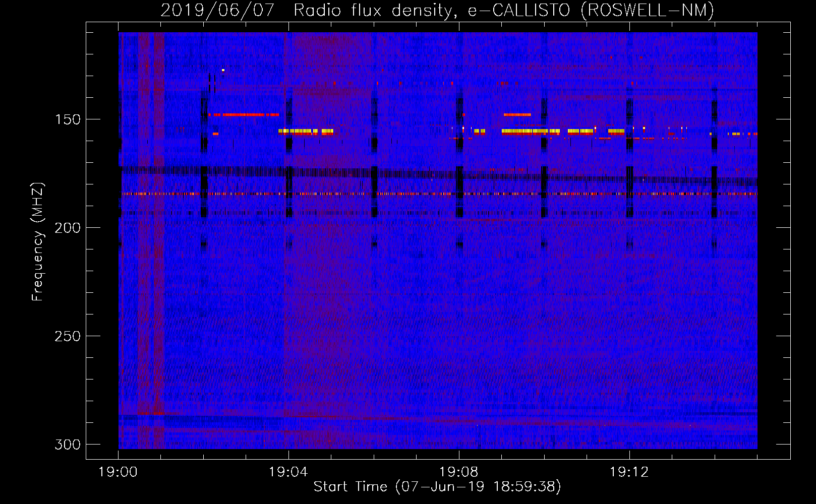Click the Frequency (MHZ) axis title
816x504 pixels.
pyautogui.click(x=38, y=241)
